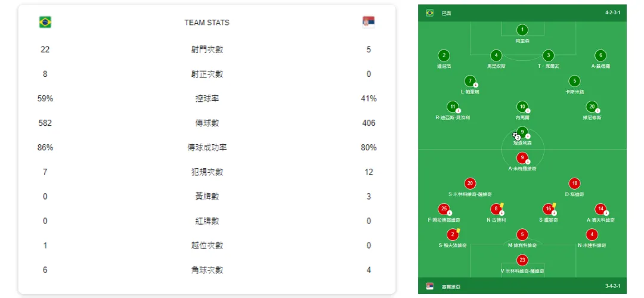Click Serbia flag in team stats header

(369, 22)
